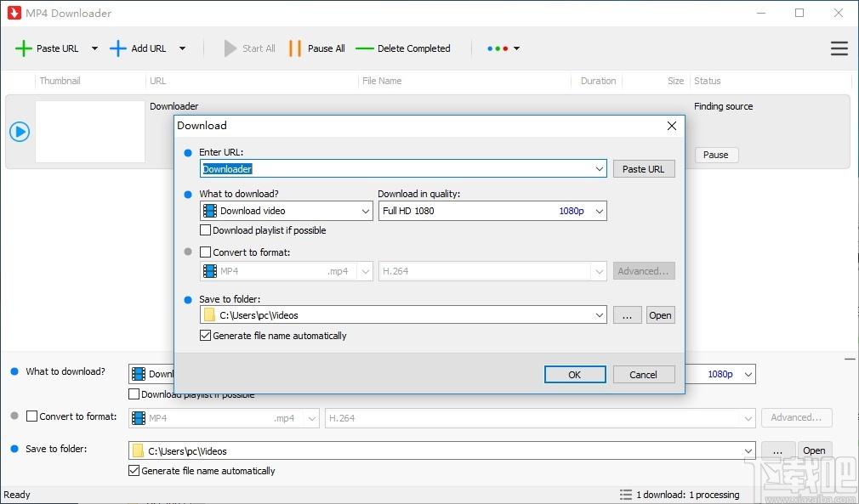The image size is (859, 504).
Task: Click the Delete Completed toolbar button
Action: coord(403,48)
